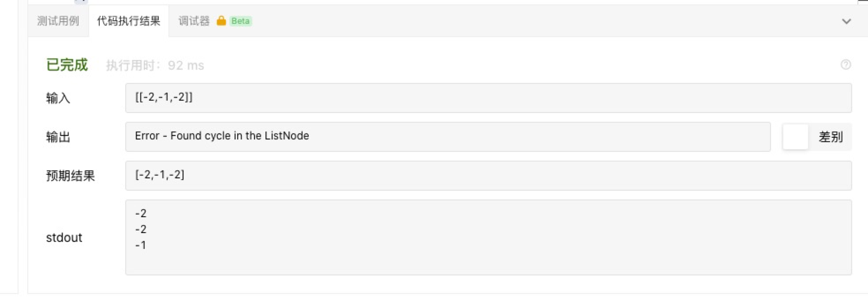Click the first -2 line in stdout

point(141,214)
